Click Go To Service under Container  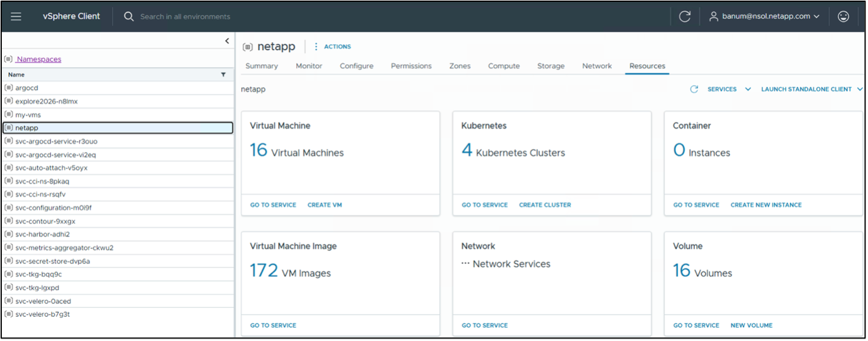click(696, 205)
